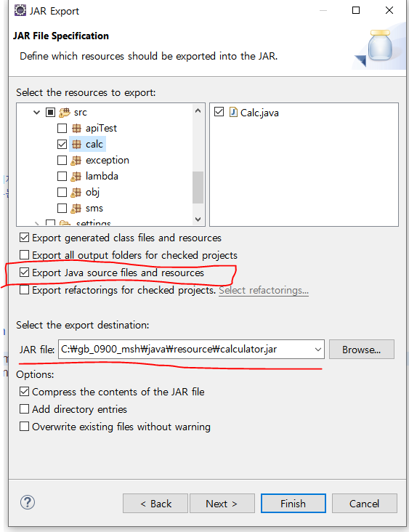Open the Select refactorings... link
This screenshot has width=409, height=532.
pos(264,291)
